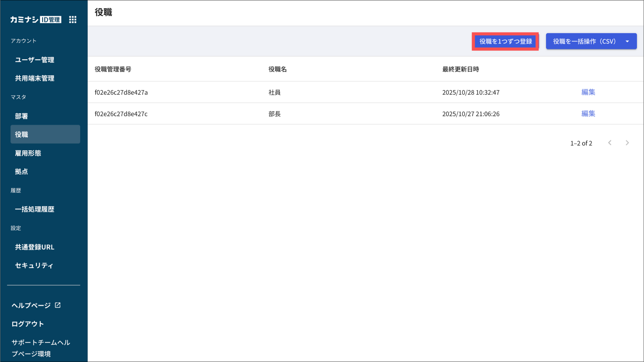Click the カミナシ ID管理 logo
Screen dimensions: 644x362
point(36,19)
